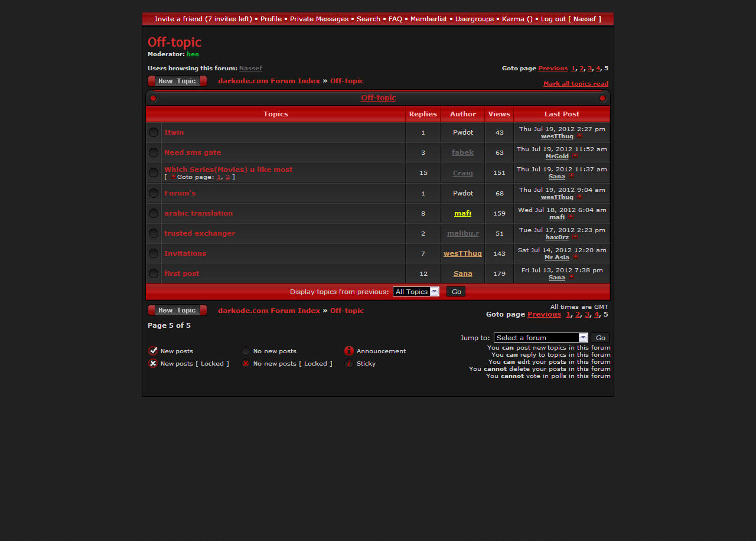Expand the Select a forum dropdown
The width and height of the screenshot is (756, 541).
[540, 338]
